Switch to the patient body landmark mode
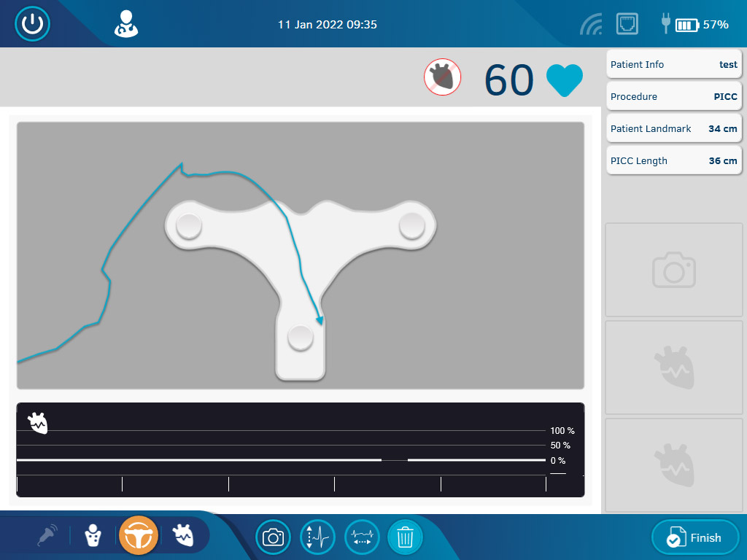Screen dimensions: 747x560 [93, 536]
